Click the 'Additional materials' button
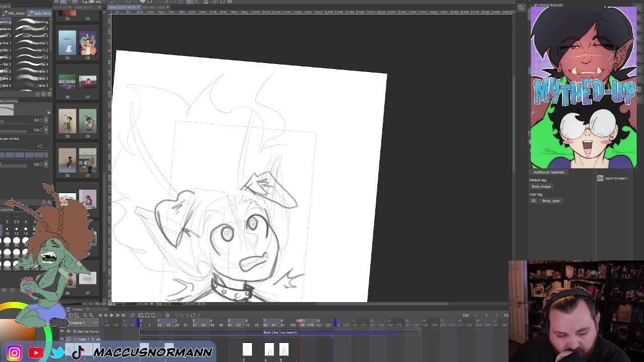644x362 pixels. pyautogui.click(x=548, y=172)
